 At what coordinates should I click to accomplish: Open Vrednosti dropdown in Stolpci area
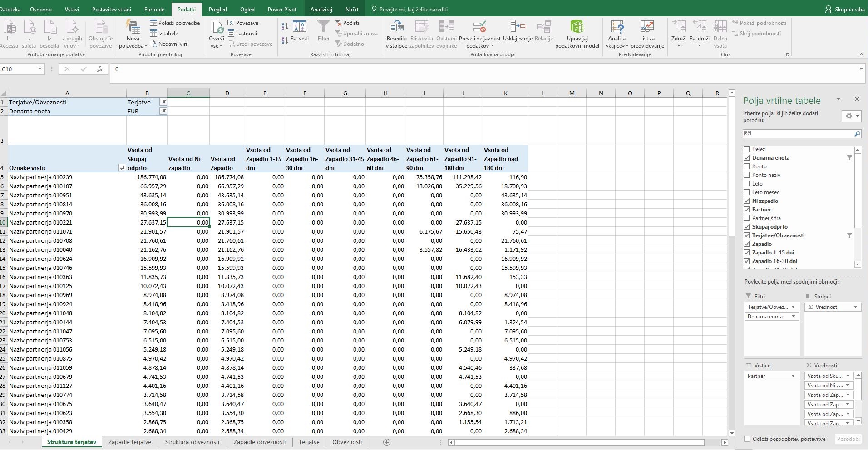pos(855,307)
